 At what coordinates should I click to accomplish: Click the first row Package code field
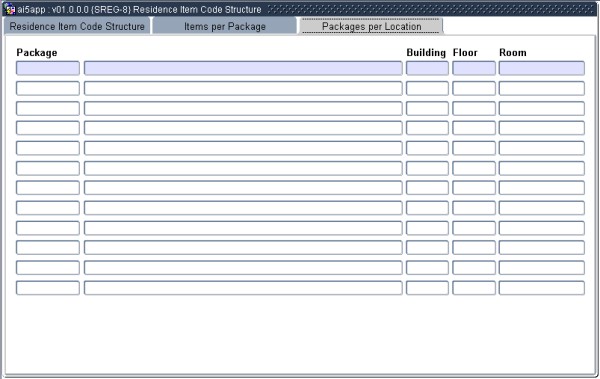coord(48,68)
